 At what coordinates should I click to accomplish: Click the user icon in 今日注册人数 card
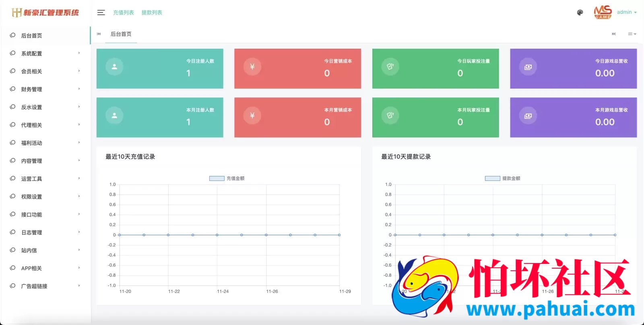[x=114, y=67]
